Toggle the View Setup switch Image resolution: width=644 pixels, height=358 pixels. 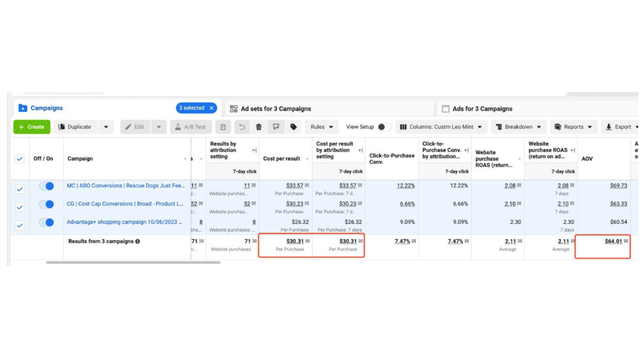tap(384, 127)
